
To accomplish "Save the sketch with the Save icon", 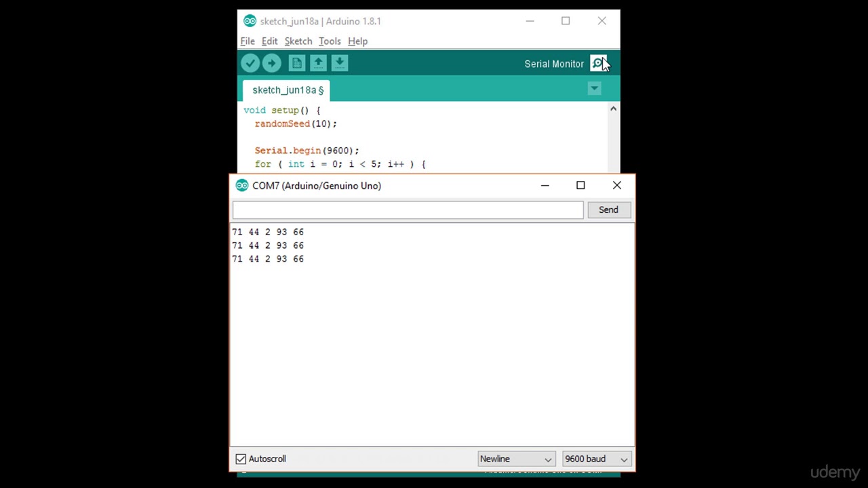I will [340, 63].
